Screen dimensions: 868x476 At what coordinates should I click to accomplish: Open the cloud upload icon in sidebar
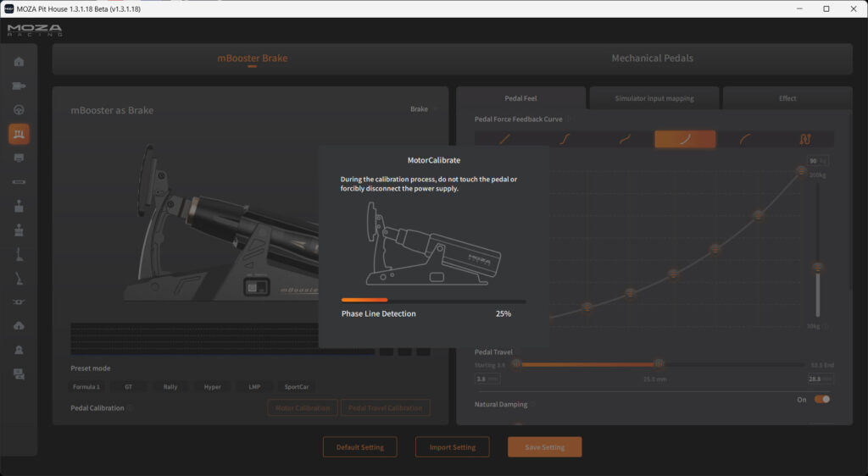pyautogui.click(x=19, y=326)
